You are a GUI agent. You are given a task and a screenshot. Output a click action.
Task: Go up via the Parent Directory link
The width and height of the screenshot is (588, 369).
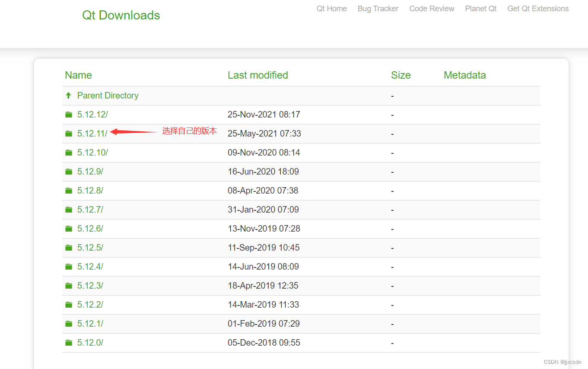[x=108, y=95]
